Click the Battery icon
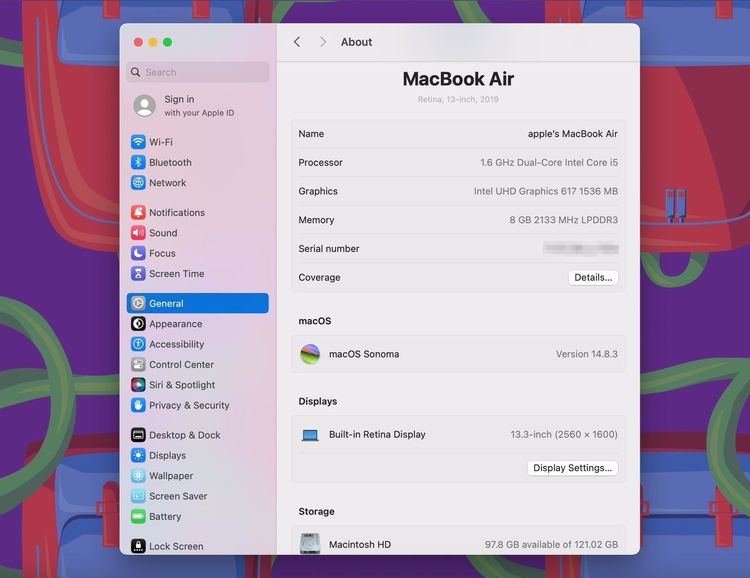The width and height of the screenshot is (750, 578). pos(138,516)
